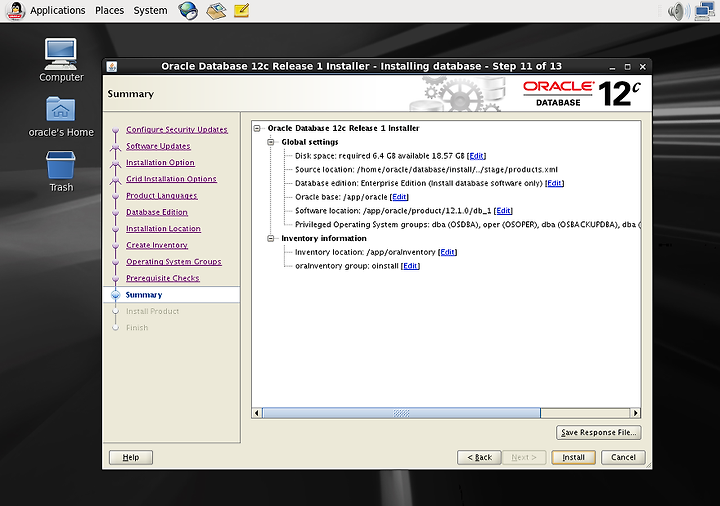
Task: Click the scroll right arrow
Action: [636, 413]
